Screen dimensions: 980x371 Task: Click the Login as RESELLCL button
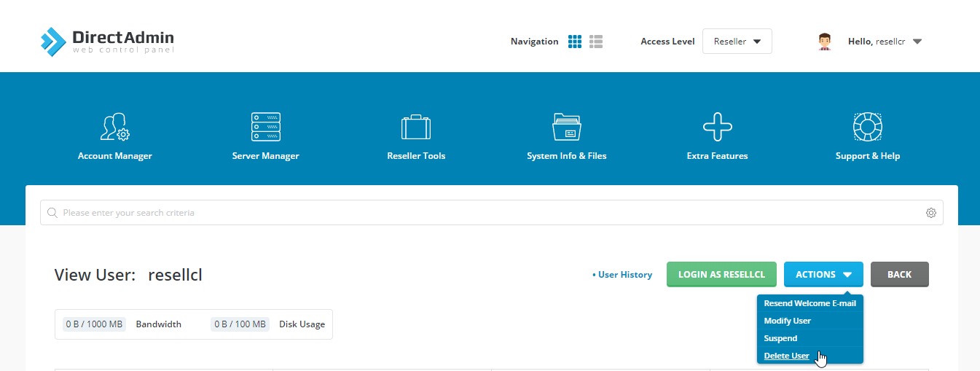721,274
